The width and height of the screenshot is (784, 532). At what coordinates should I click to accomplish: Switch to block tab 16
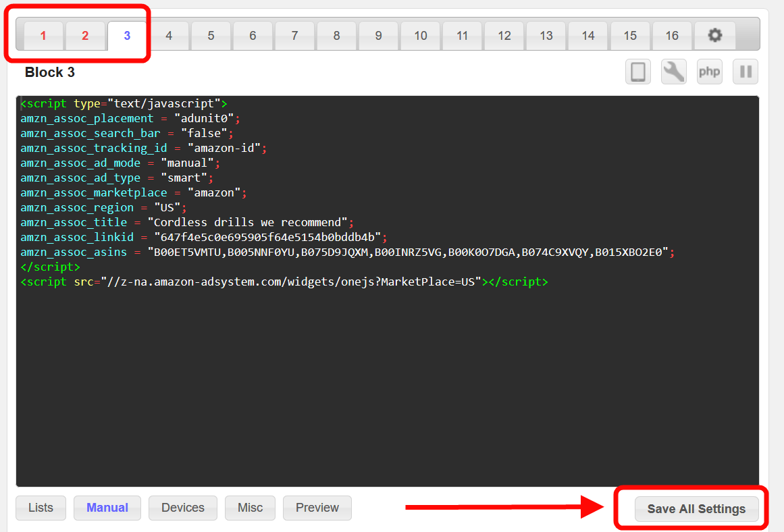click(672, 36)
